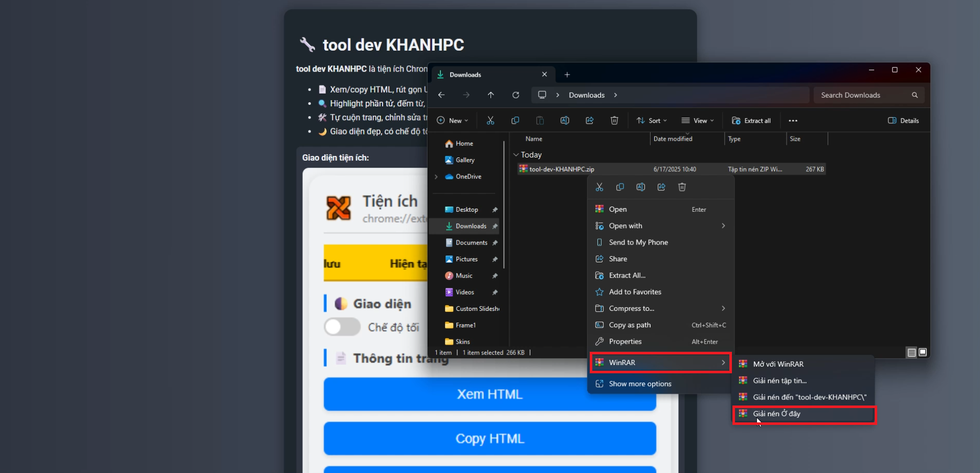Click the Paste icon in Explorer toolbar
Image resolution: width=980 pixels, height=473 pixels.
click(x=540, y=121)
